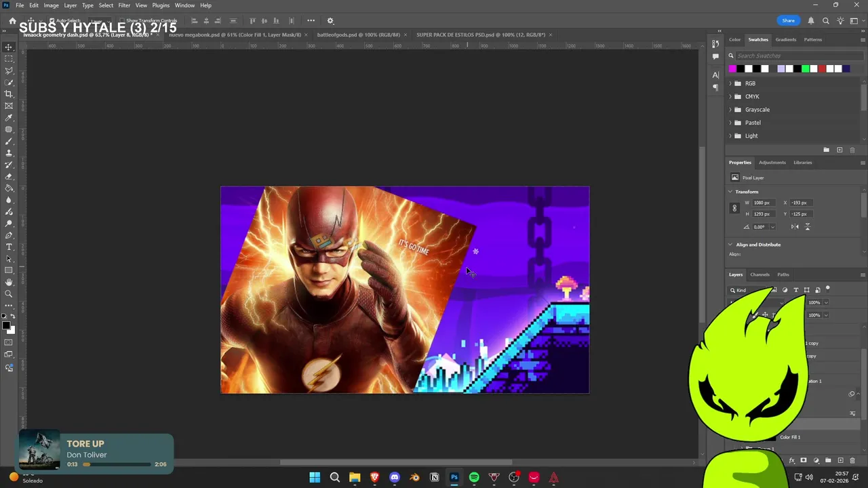Select the Eyedropper tool
Image resolution: width=868 pixels, height=488 pixels.
[x=9, y=117]
